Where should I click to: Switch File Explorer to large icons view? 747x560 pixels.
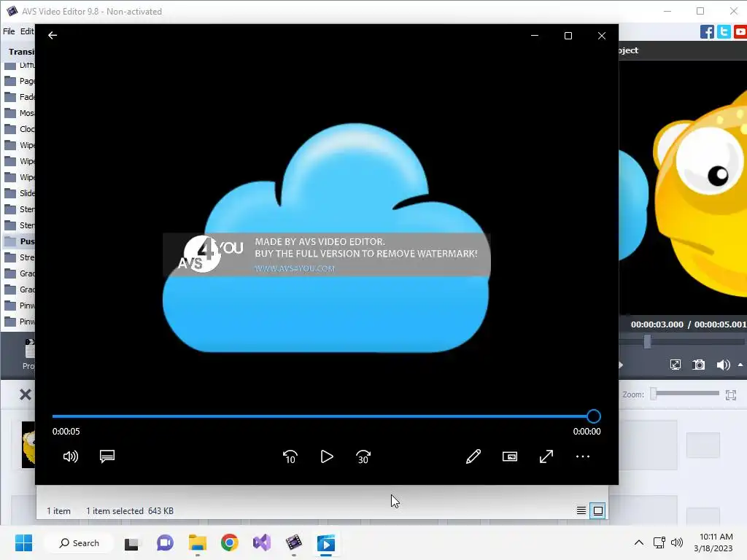click(x=597, y=511)
